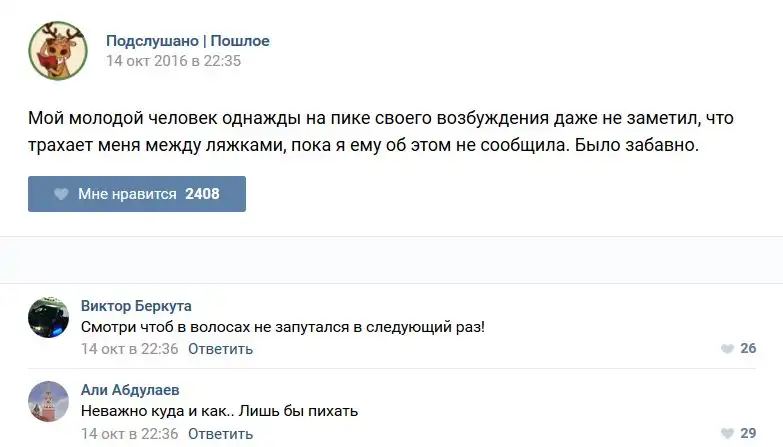The image size is (783, 447).
Task: Click the 29 likes count on comment
Action: point(748,434)
